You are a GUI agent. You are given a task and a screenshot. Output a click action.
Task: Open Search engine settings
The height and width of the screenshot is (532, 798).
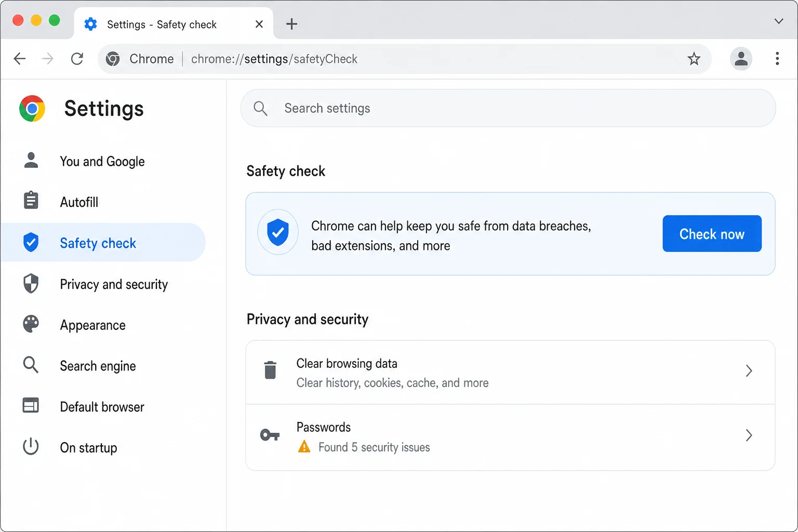(x=104, y=366)
